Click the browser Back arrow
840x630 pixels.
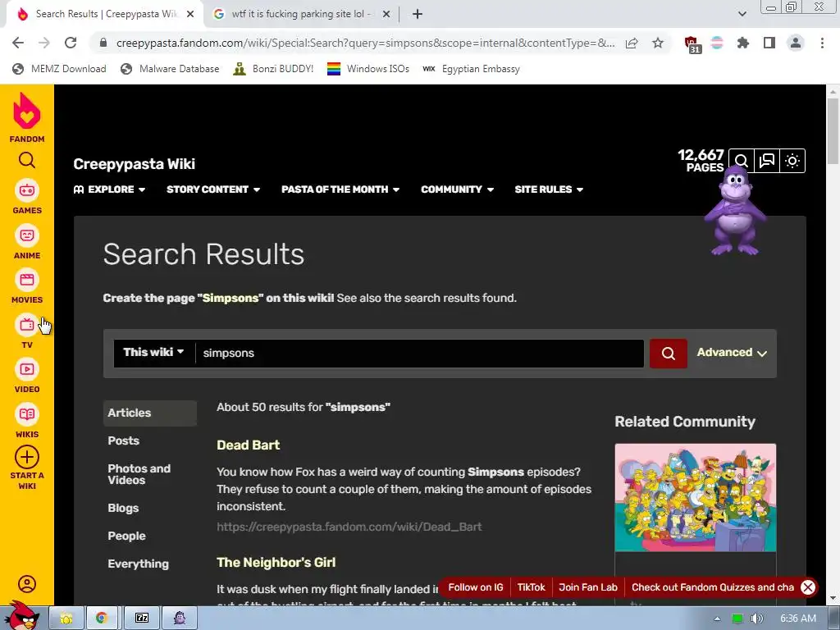[x=18, y=43]
